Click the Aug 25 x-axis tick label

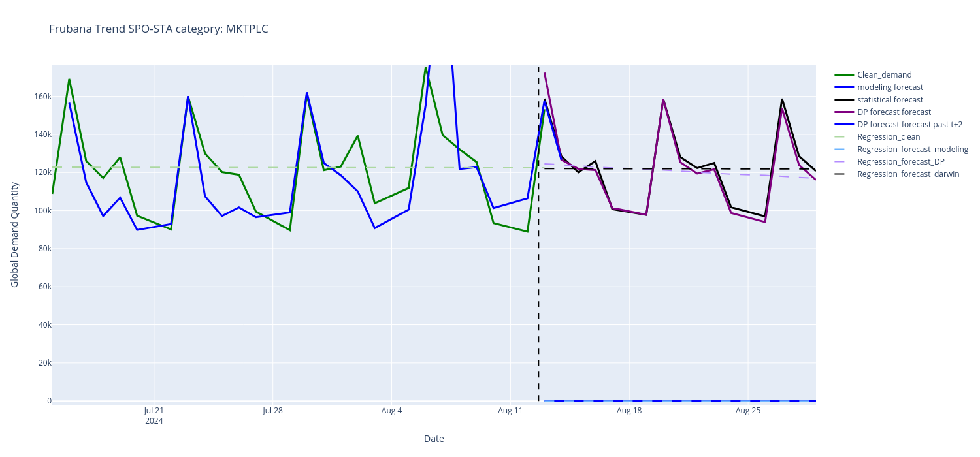(x=747, y=411)
